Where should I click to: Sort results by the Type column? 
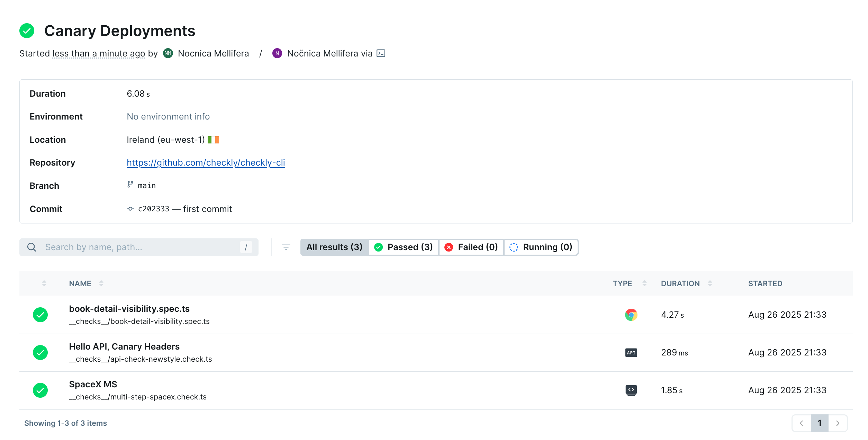tap(644, 283)
